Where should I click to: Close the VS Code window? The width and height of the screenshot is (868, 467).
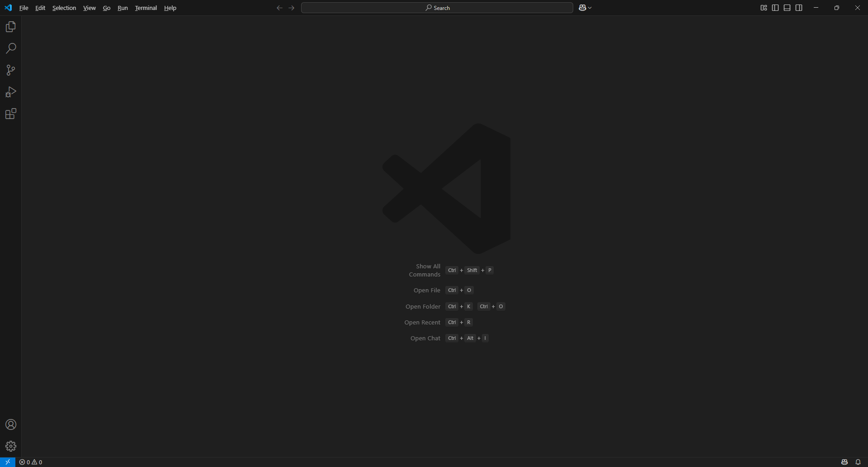click(x=858, y=8)
